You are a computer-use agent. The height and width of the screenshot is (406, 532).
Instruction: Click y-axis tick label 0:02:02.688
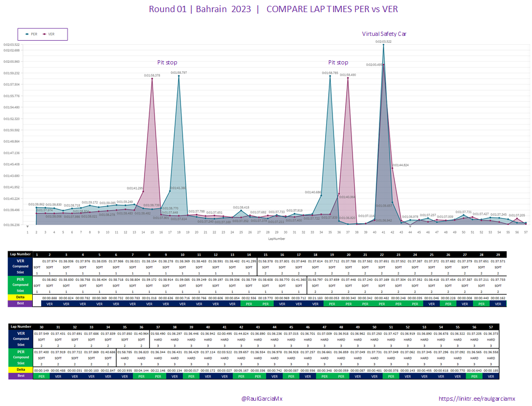coord(12,50)
